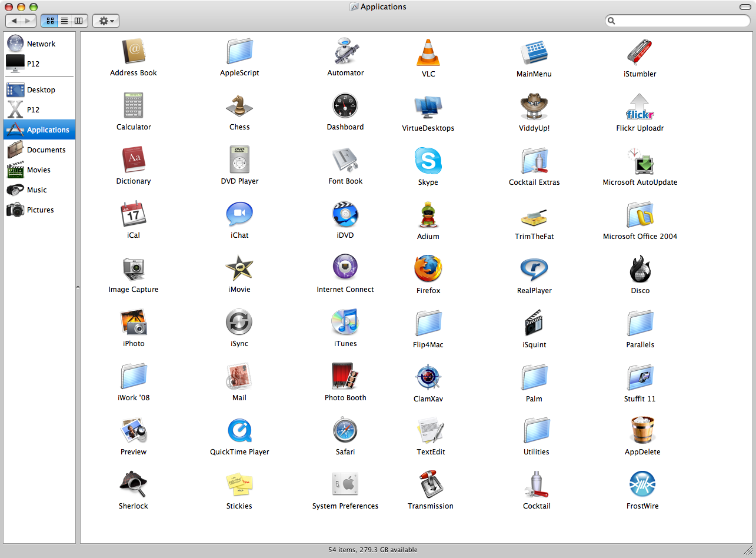
Task: Open Documents in the sidebar
Action: point(39,150)
